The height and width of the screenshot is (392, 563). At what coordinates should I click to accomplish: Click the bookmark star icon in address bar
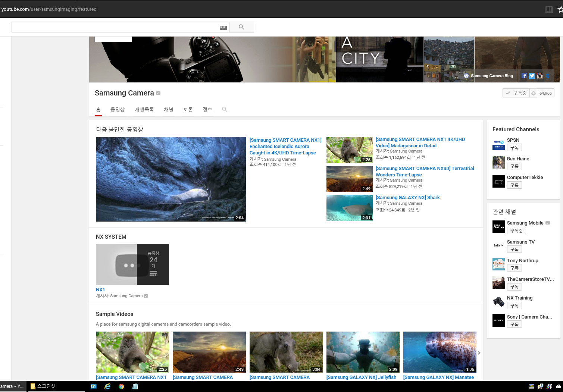pyautogui.click(x=560, y=9)
